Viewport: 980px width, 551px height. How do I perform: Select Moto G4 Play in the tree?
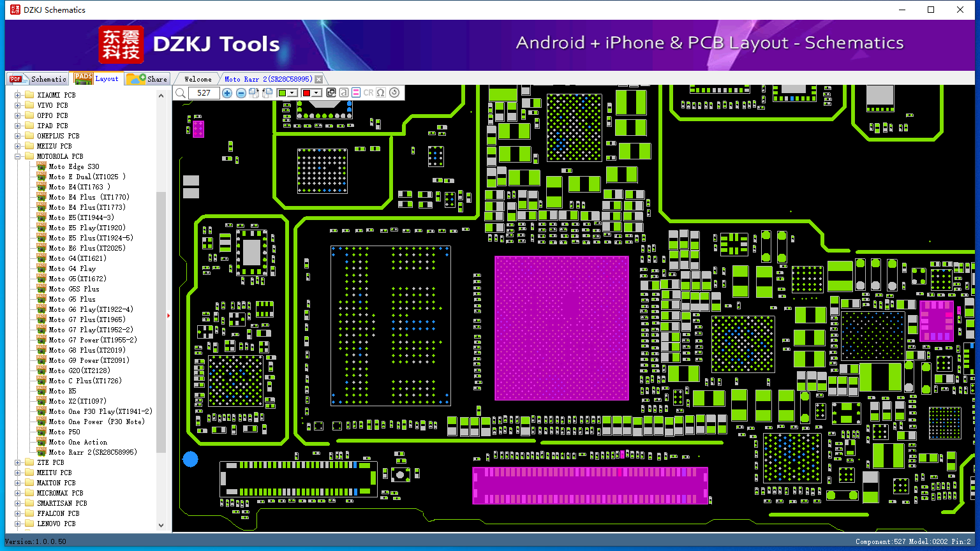[72, 268]
